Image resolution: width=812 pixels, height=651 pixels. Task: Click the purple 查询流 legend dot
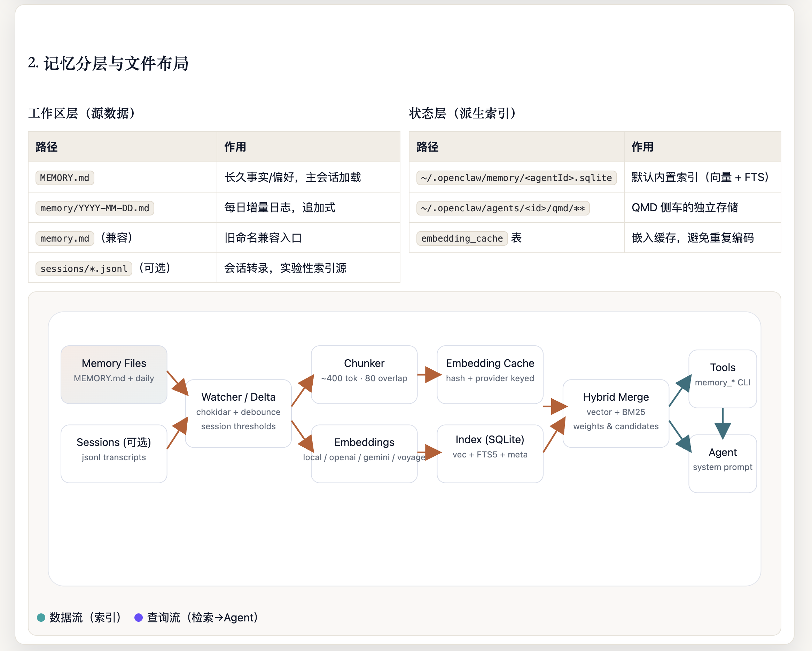pyautogui.click(x=139, y=618)
